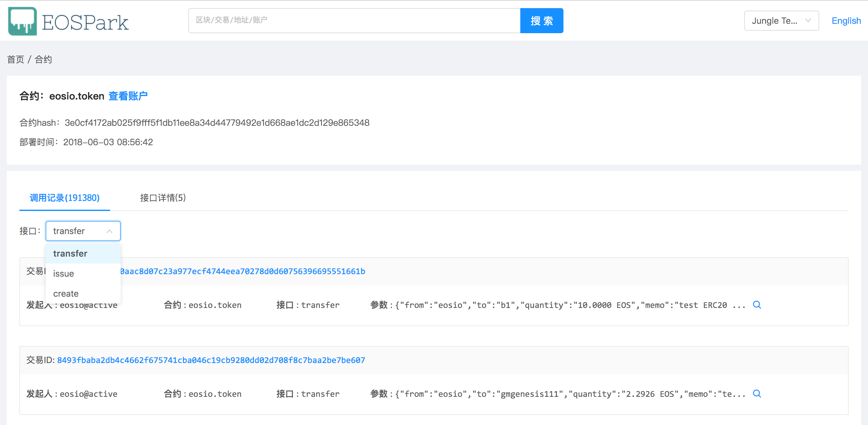Open transaction ending 551661b
Image resolution: width=868 pixels, height=425 pixels.
[x=243, y=272]
